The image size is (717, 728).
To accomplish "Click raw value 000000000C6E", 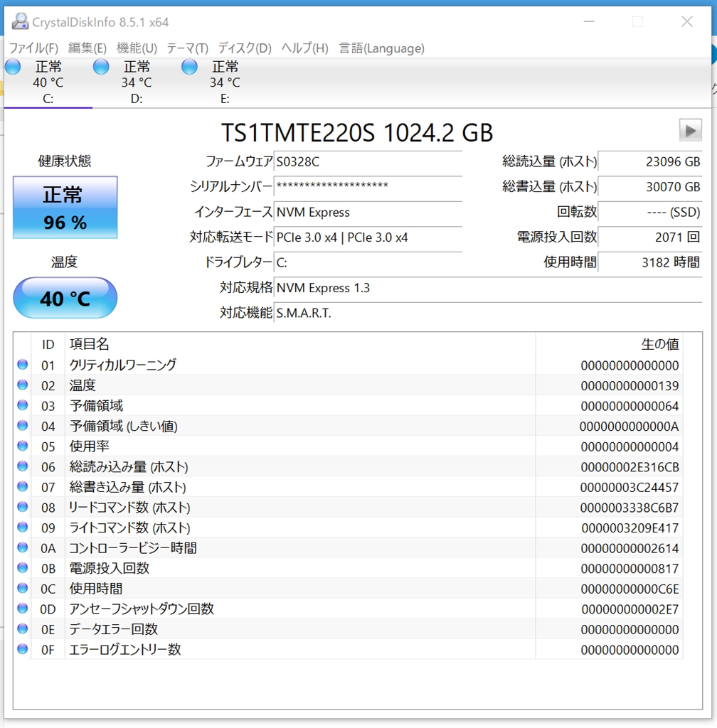I will click(x=630, y=589).
